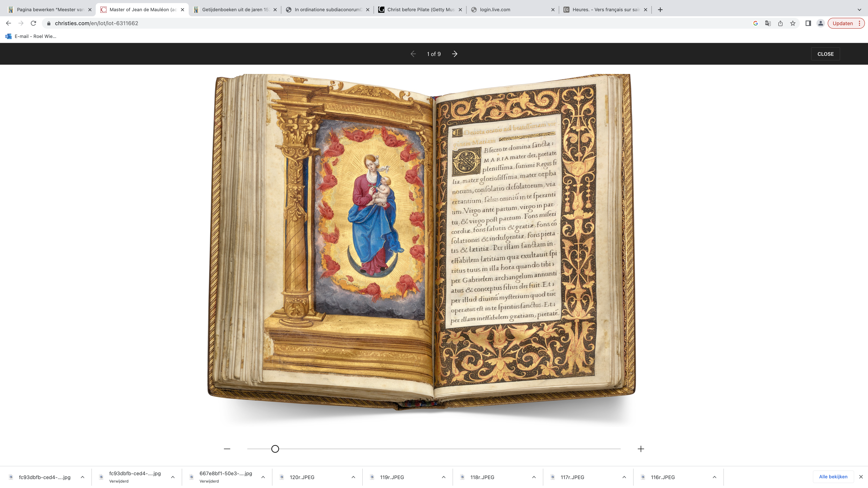The width and height of the screenshot is (868, 488).
Task: Bookmark this page with star icon
Action: [793, 23]
